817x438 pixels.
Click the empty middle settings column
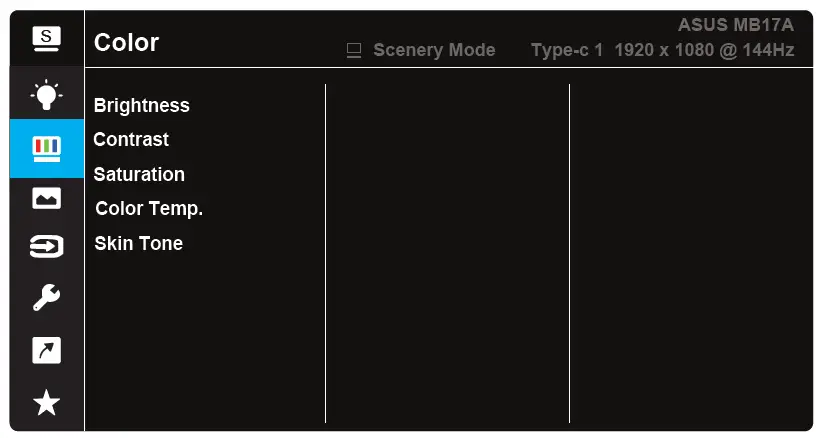447,253
